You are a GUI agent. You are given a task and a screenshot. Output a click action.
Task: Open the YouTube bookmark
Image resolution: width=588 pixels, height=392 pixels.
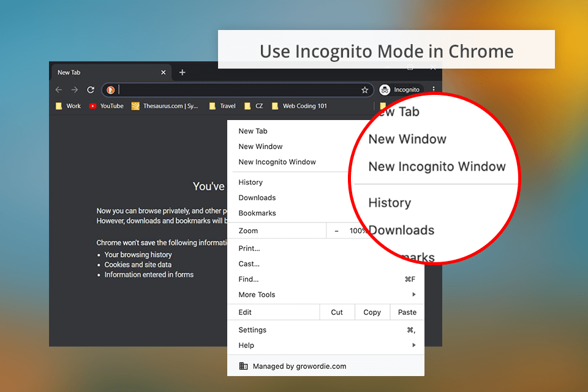[106, 106]
